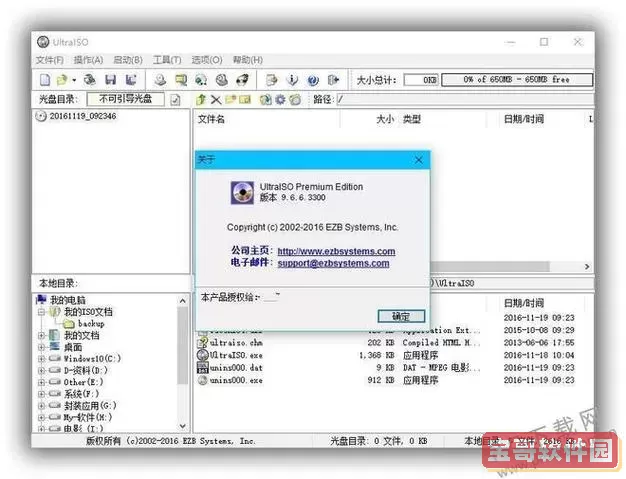Click the 路径 path input field

coord(465,99)
